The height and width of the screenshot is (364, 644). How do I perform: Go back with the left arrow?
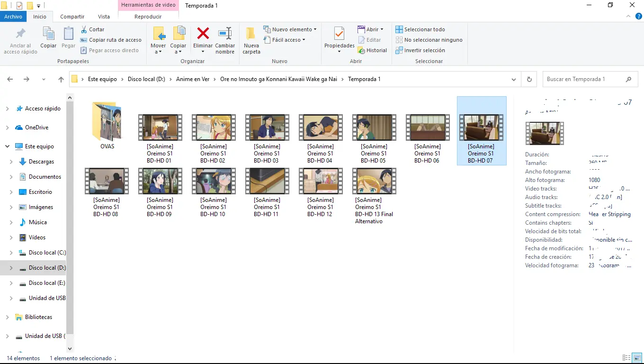(x=10, y=79)
